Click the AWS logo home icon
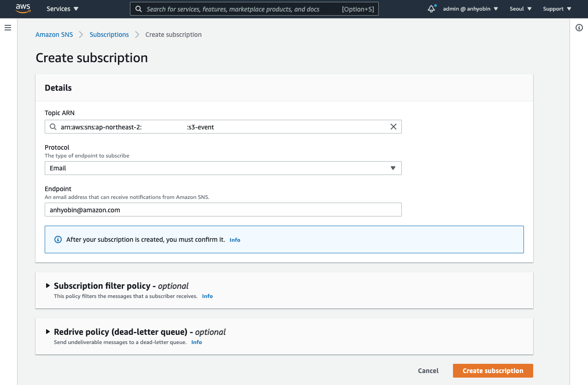The height and width of the screenshot is (385, 588). coord(23,9)
